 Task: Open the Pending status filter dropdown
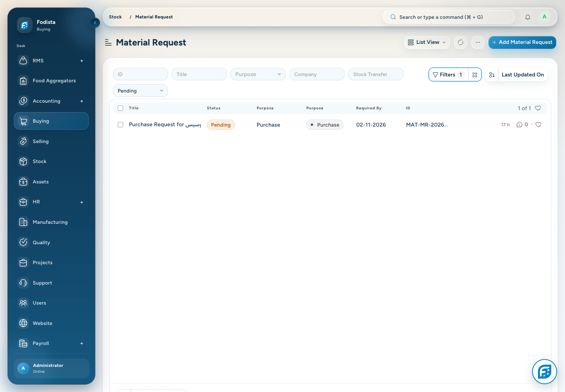coord(140,91)
